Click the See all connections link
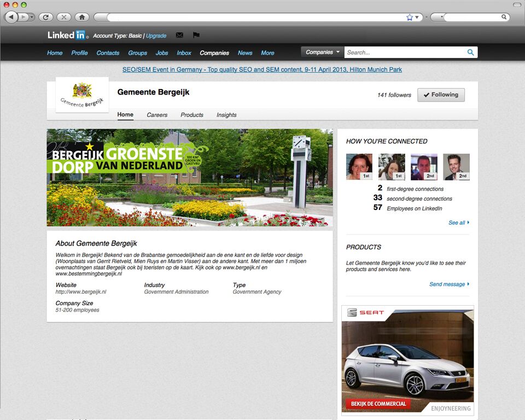 click(459, 223)
